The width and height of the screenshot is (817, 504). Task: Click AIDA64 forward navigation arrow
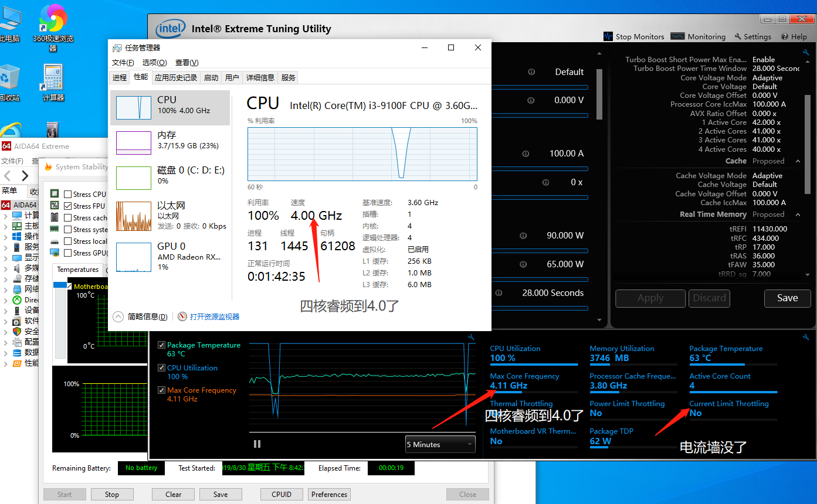point(25,176)
